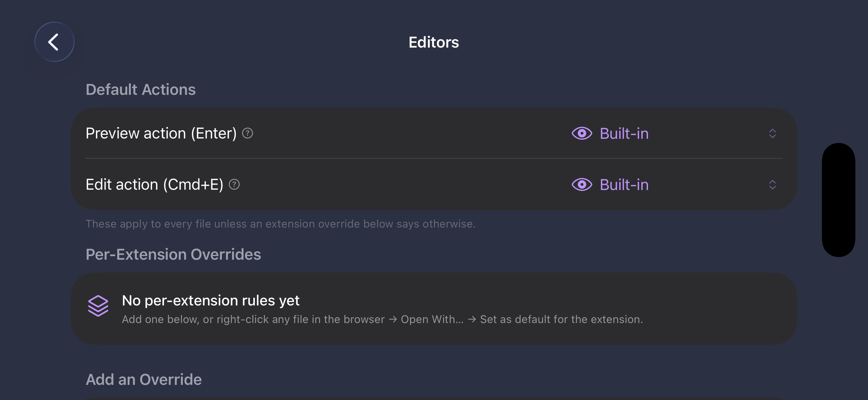
Task: Click the stacked layers icon
Action: point(98,306)
